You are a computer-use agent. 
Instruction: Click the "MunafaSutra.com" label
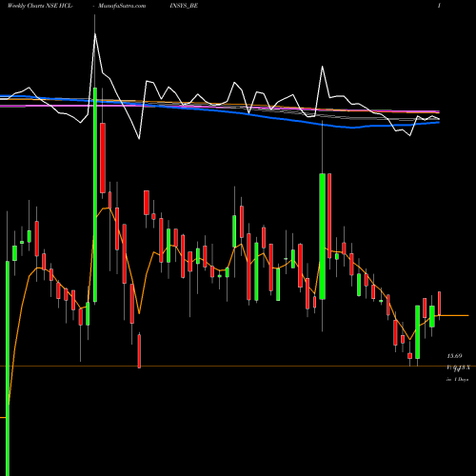(x=122, y=6)
